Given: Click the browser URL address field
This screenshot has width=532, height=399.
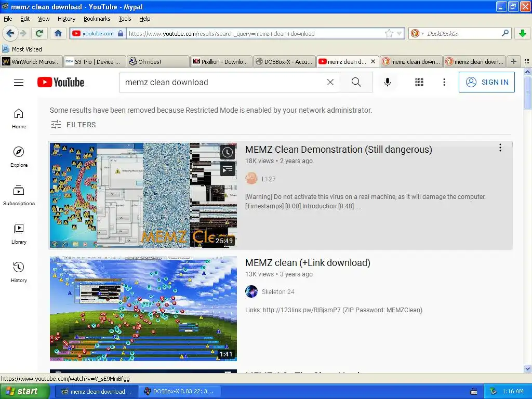Looking at the screenshot, I should click(x=256, y=33).
